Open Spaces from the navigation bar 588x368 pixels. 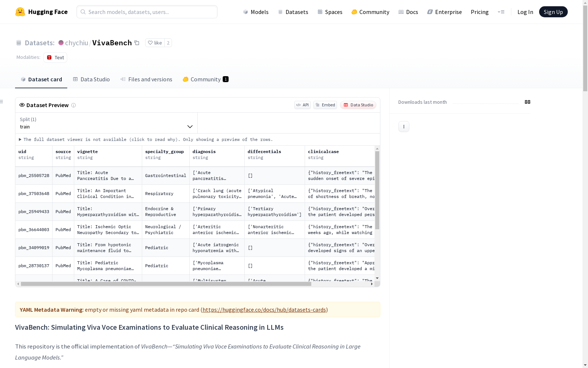[x=330, y=12]
